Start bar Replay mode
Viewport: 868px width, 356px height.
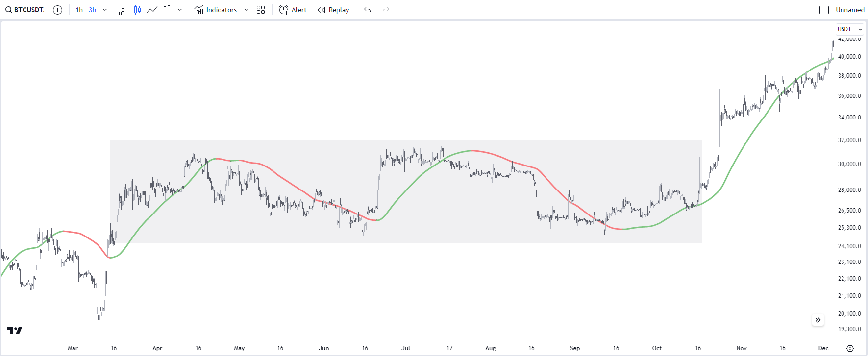point(333,10)
